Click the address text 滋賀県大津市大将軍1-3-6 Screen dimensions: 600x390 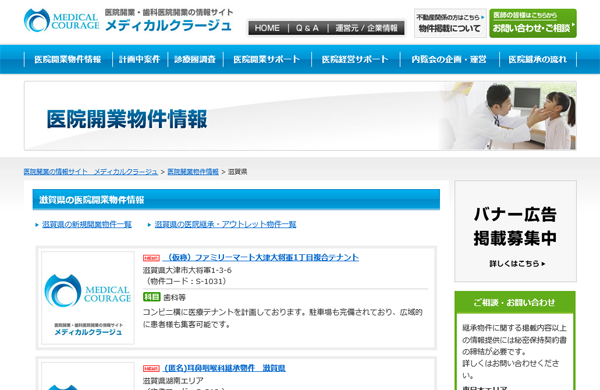tap(187, 270)
